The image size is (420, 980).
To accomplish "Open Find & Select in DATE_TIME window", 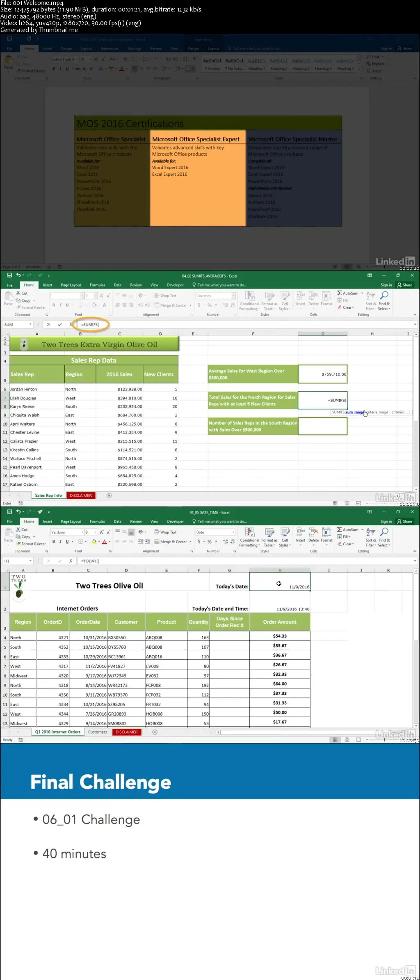I will (x=384, y=537).
